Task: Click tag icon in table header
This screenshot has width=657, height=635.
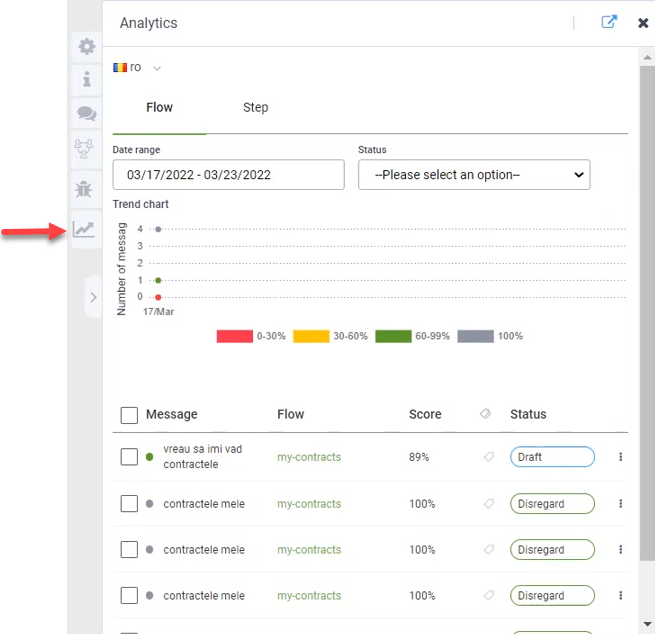Action: 486,414
